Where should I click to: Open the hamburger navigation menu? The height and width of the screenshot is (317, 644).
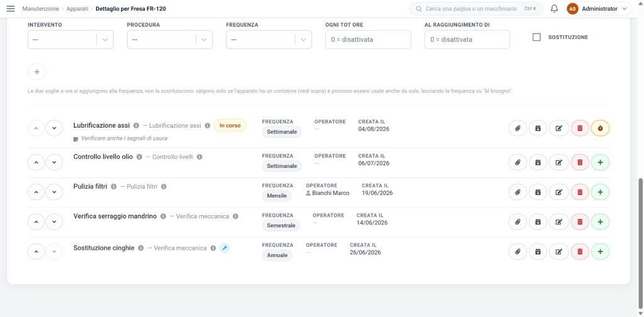11,9
